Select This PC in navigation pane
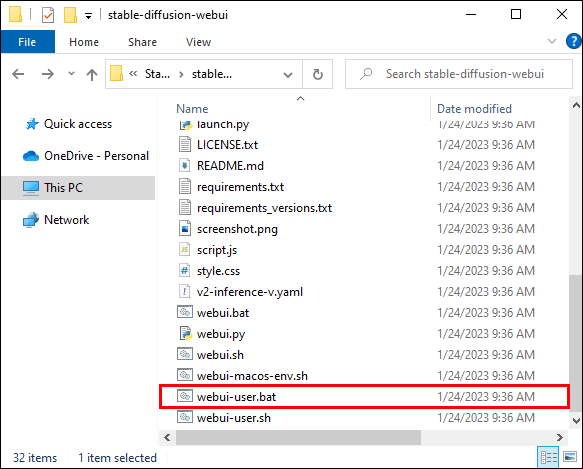583x469 pixels. [x=78, y=188]
